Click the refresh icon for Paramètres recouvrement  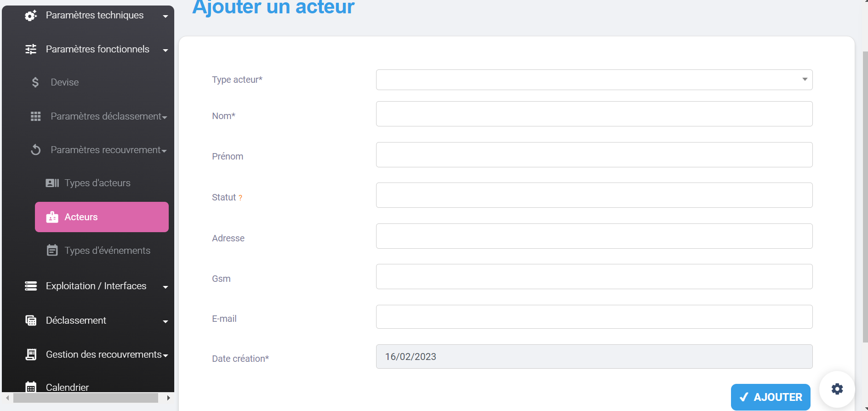[36, 150]
